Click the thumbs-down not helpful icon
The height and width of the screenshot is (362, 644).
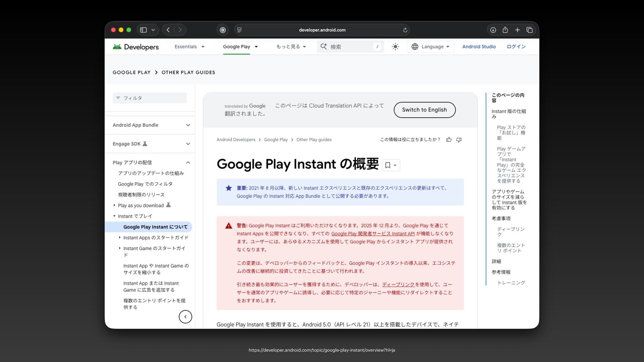pos(459,140)
